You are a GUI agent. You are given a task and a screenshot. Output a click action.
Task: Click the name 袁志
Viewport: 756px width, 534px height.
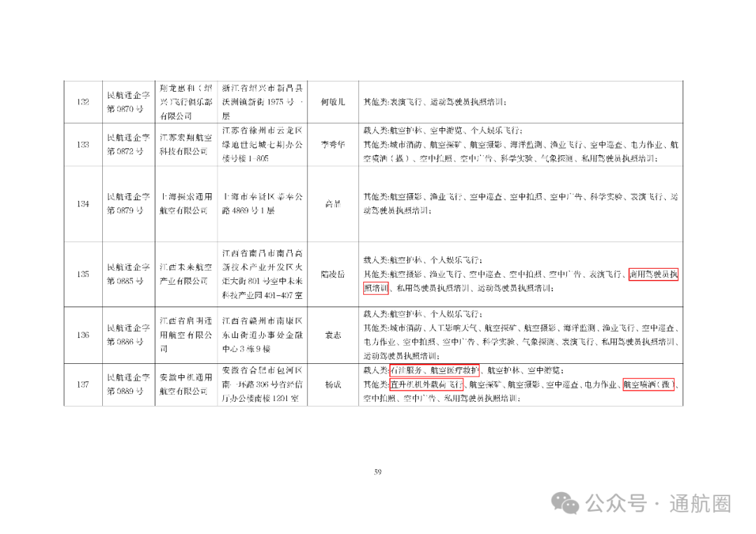(x=333, y=335)
